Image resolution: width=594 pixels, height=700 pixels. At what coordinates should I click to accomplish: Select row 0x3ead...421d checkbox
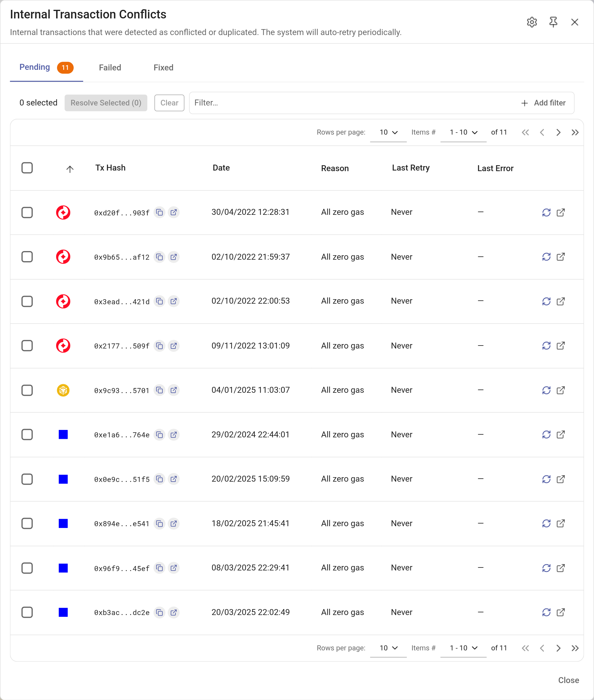click(27, 301)
